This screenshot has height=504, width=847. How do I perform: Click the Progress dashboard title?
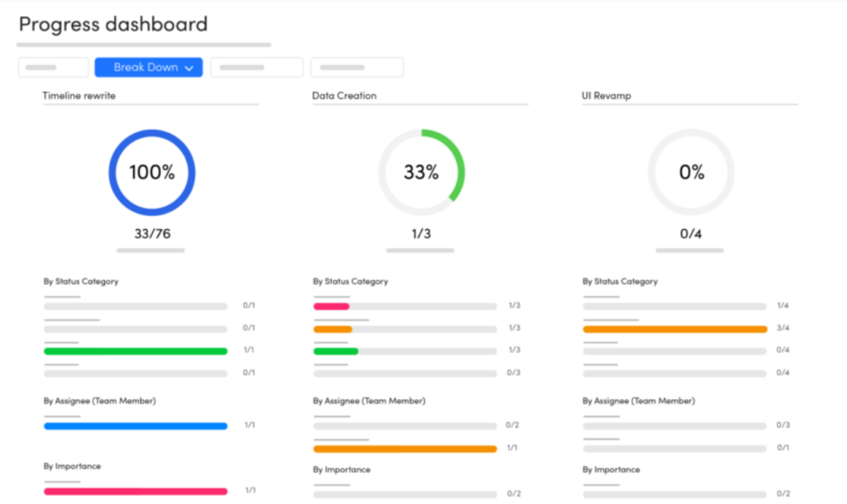(113, 24)
